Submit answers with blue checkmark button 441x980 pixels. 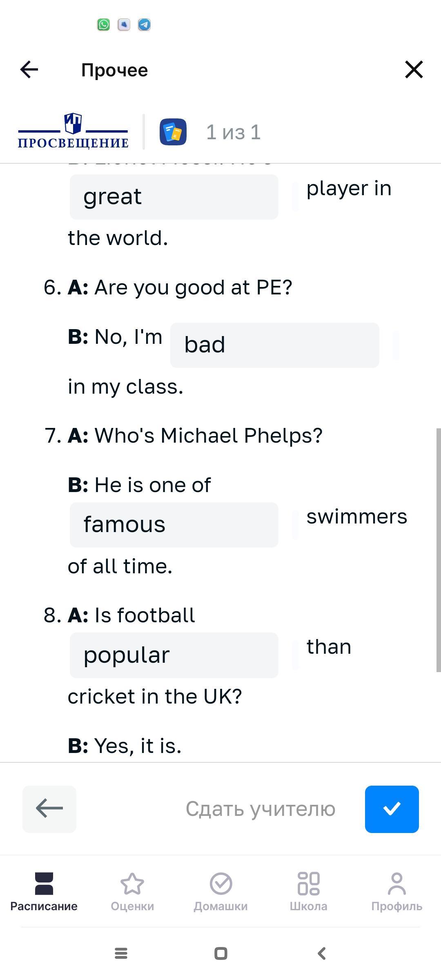[392, 809]
